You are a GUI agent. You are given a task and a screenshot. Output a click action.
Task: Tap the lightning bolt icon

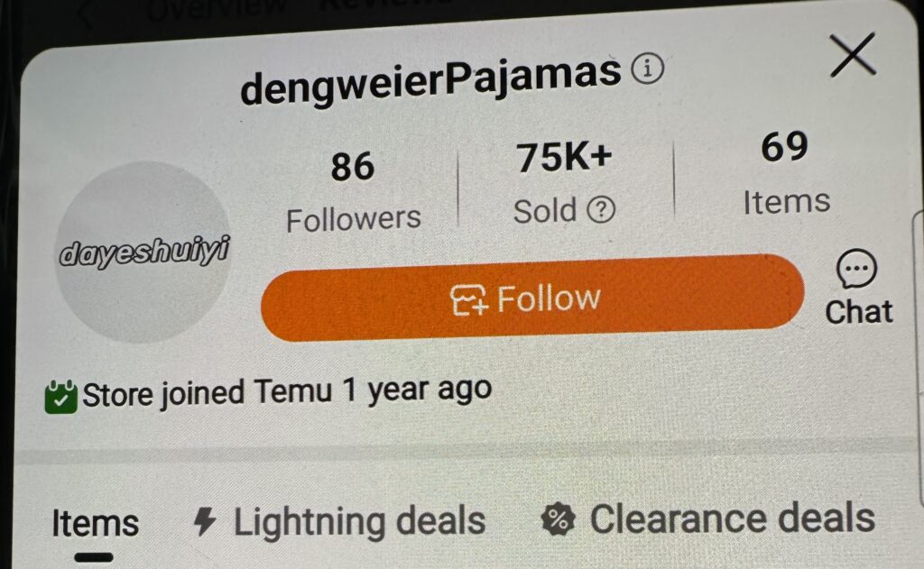pyautogui.click(x=205, y=522)
